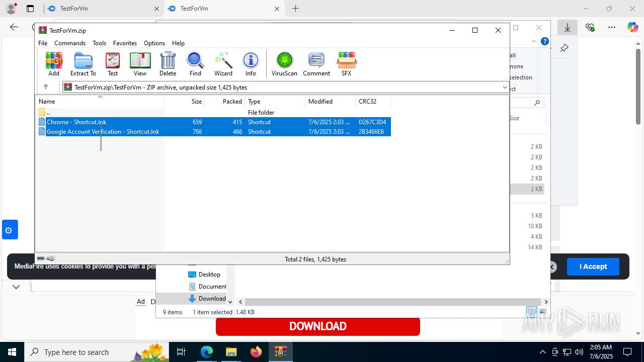Go up one folder arrow in WinRAR
The height and width of the screenshot is (362, 644).
[x=45, y=87]
